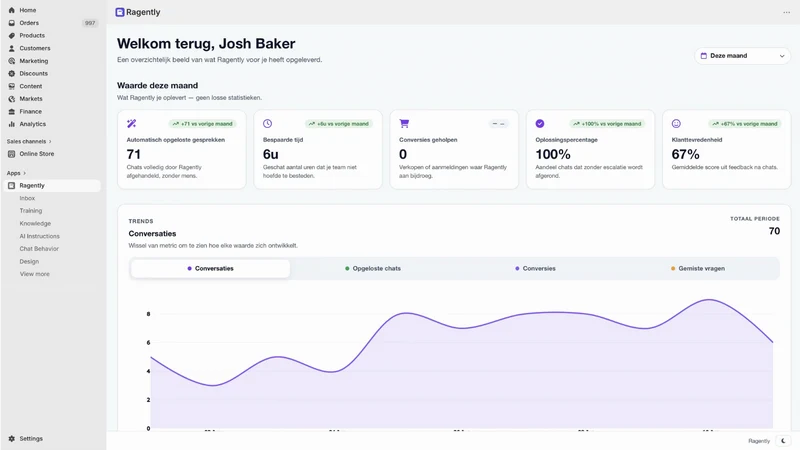The height and width of the screenshot is (450, 800).
Task: Click the +6u vs vorige maand badge
Action: pyautogui.click(x=339, y=123)
